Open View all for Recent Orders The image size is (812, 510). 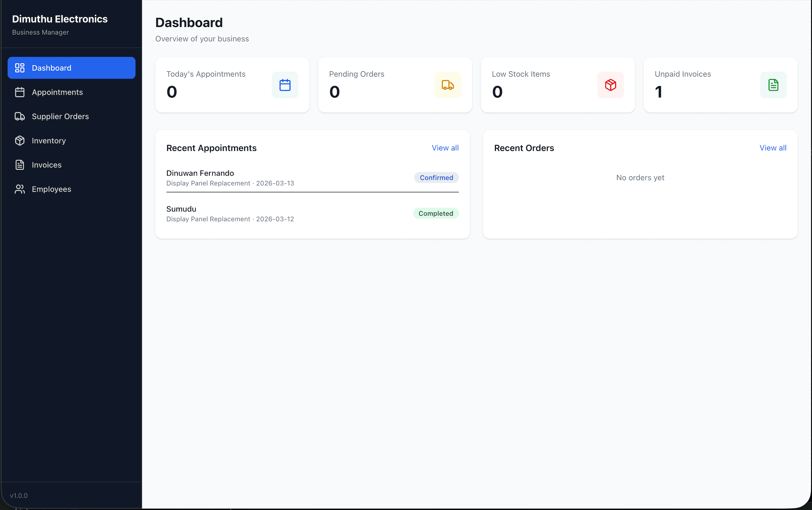tap(773, 148)
